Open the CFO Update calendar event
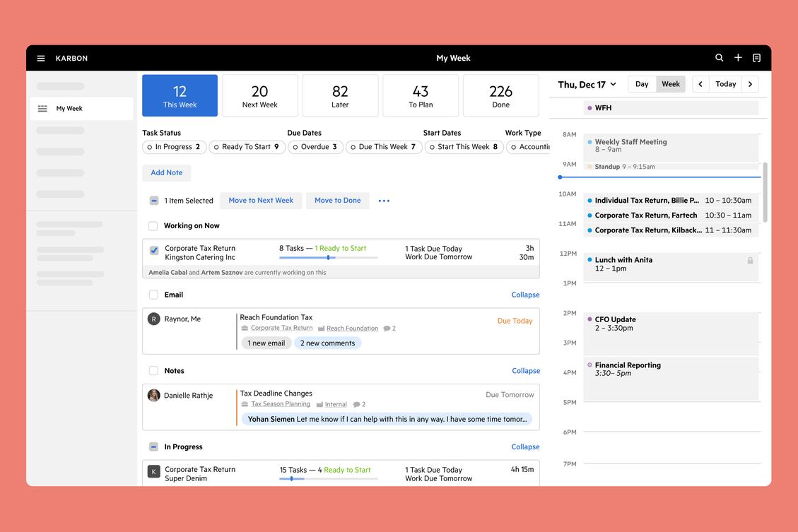 (671, 333)
